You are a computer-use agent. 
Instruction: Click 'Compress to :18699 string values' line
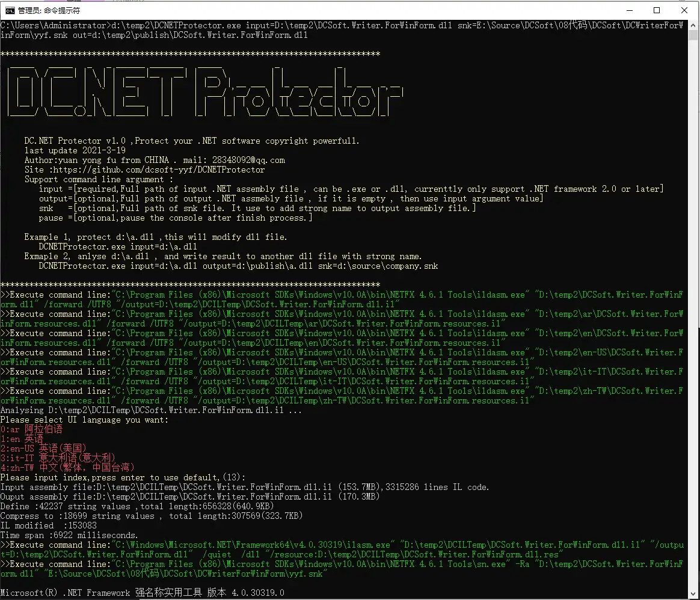152,516
